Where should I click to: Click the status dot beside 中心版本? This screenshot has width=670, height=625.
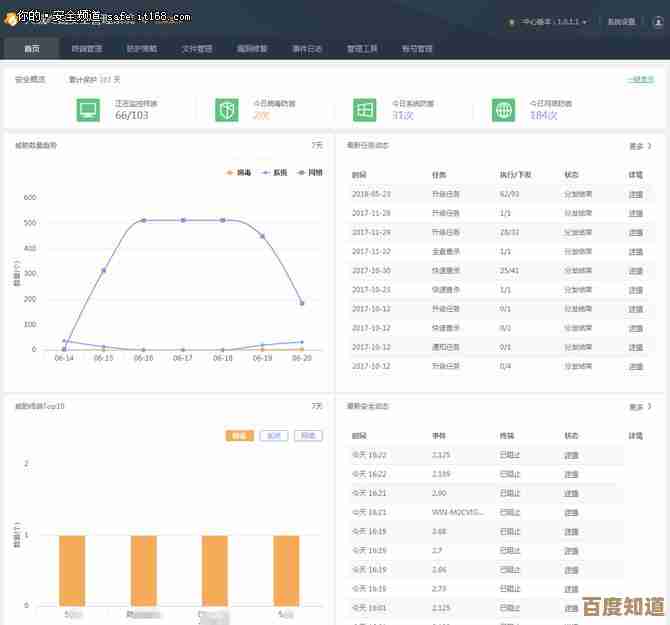(511, 21)
